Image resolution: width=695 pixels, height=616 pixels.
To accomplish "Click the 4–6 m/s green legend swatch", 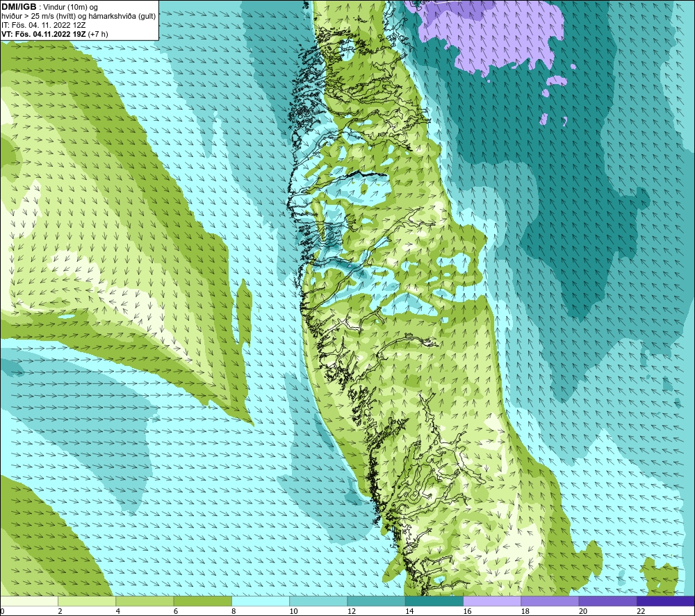I will pos(145,601).
